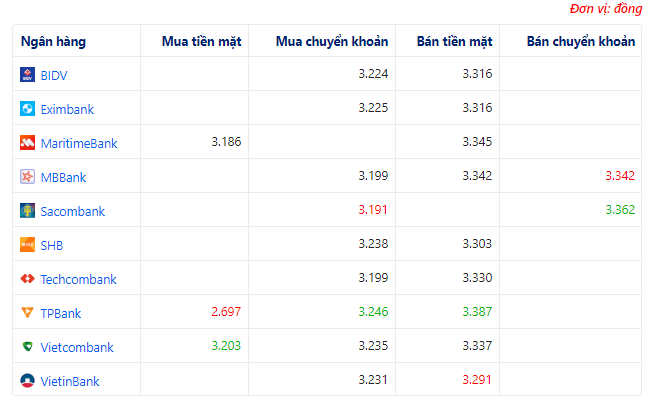Open the Vietcombank link
The width and height of the screenshot is (664, 410).
pos(76,347)
